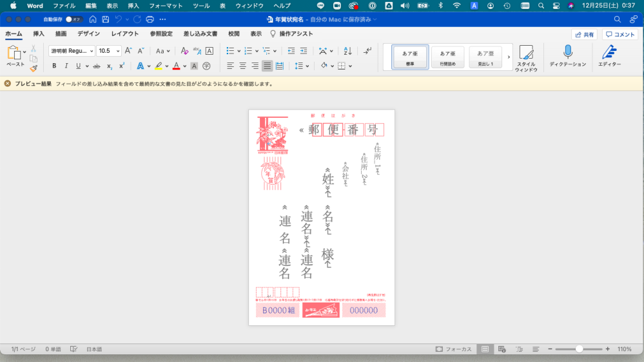Apply the yellow text highlight color
Viewport: 644px width, 362px height.
(x=159, y=66)
